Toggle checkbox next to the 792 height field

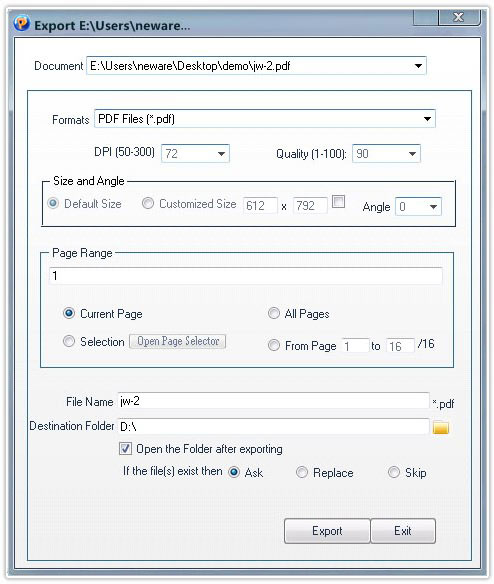(x=338, y=202)
